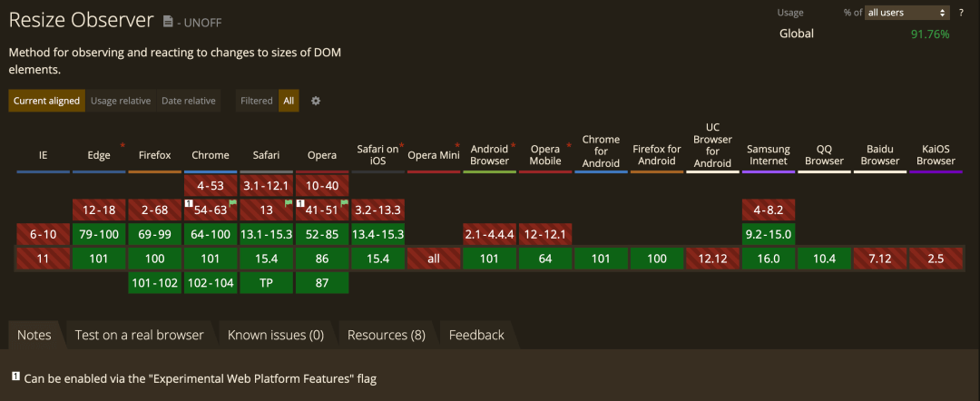Click the Samsung Internet 4-8.2 cell
Image resolution: width=980 pixels, height=401 pixels.
click(x=769, y=210)
